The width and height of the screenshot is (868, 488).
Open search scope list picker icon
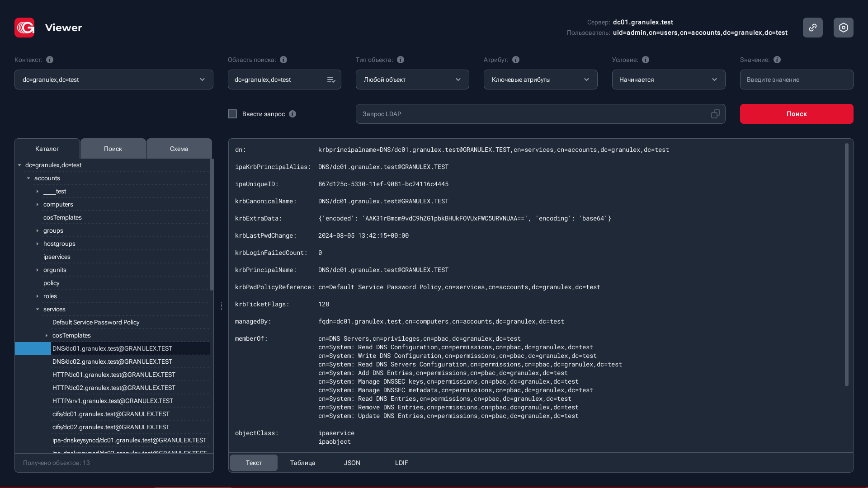(x=331, y=80)
